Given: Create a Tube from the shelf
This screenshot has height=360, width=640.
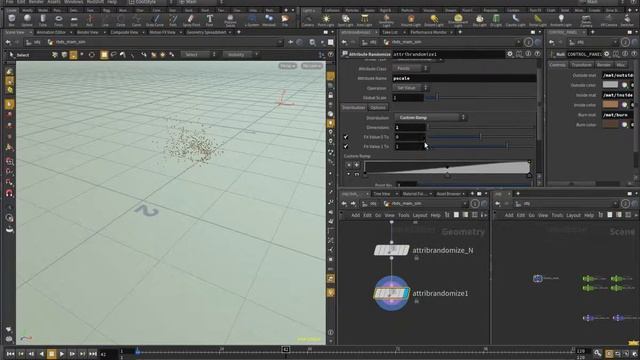Looking at the screenshot, I should [x=43, y=20].
